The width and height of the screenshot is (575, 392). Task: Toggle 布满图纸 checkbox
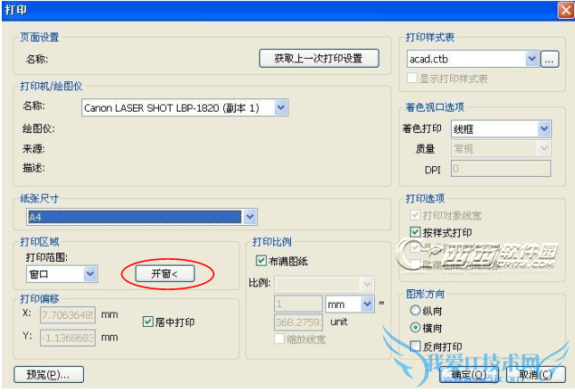point(261,261)
